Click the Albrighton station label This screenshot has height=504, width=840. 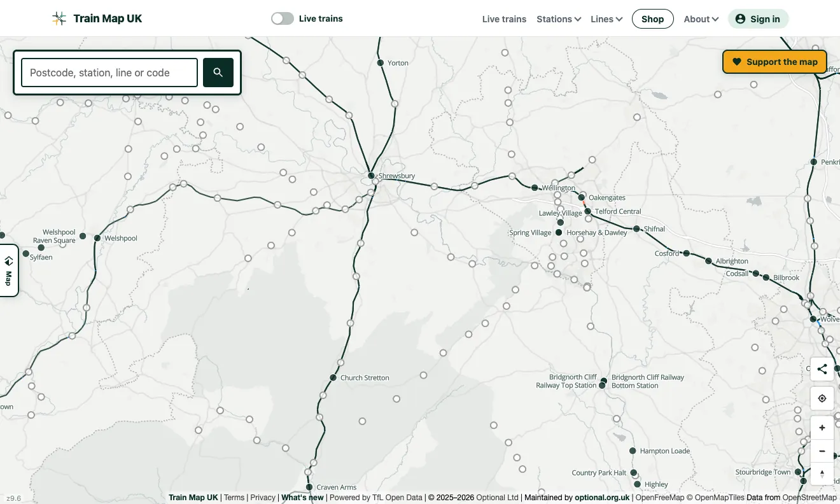(x=732, y=262)
